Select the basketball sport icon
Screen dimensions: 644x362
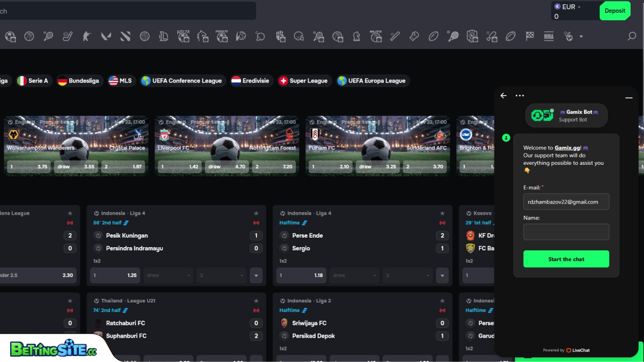[29, 36]
